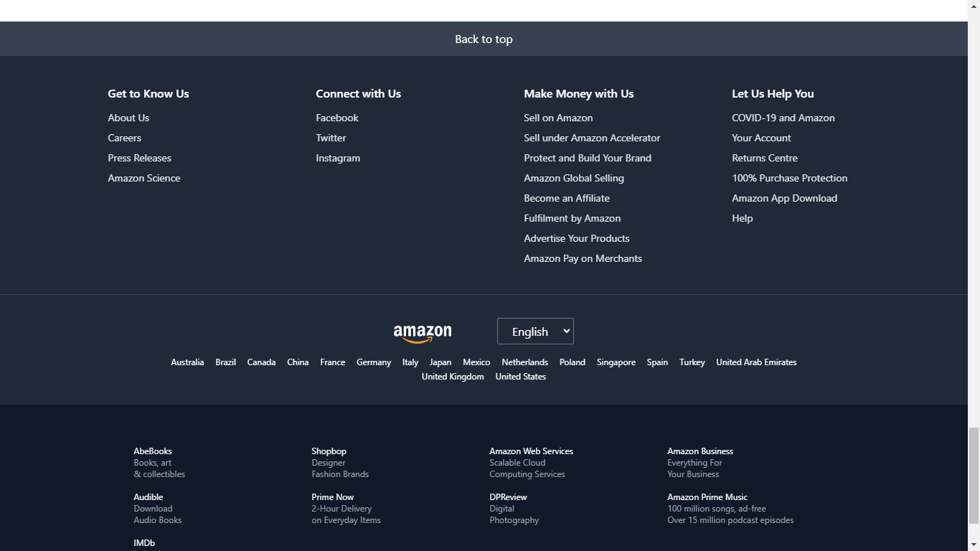Open the About Us link
The height and width of the screenshot is (551, 980).
(x=128, y=118)
